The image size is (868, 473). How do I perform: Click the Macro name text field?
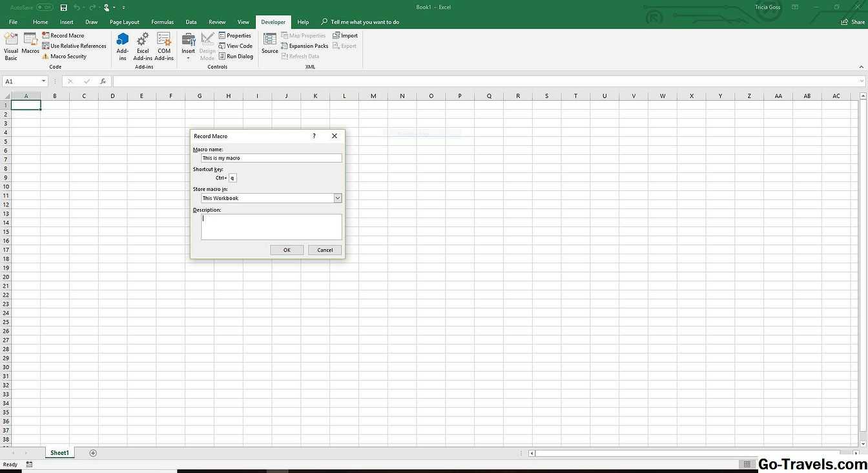(271, 158)
